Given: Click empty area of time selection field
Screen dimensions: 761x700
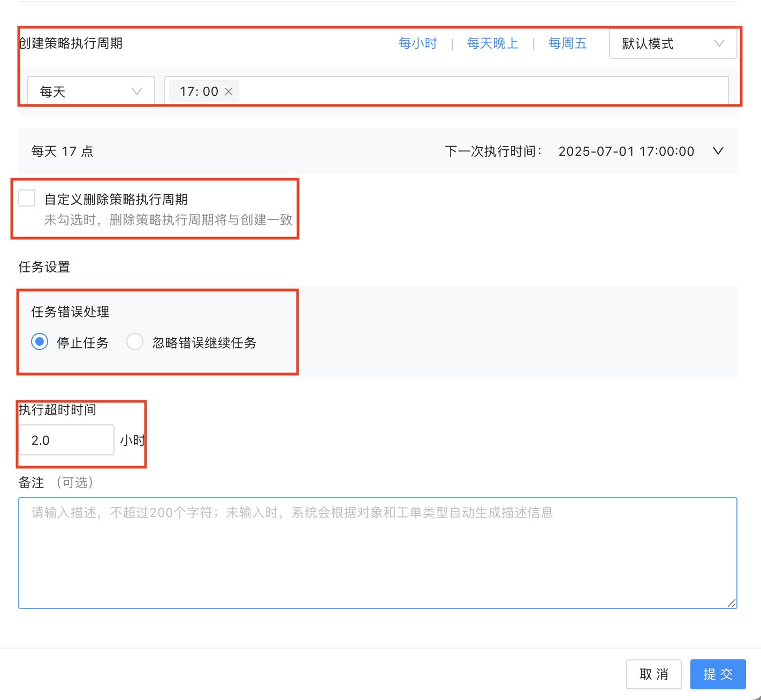Looking at the screenshot, I should tap(482, 92).
